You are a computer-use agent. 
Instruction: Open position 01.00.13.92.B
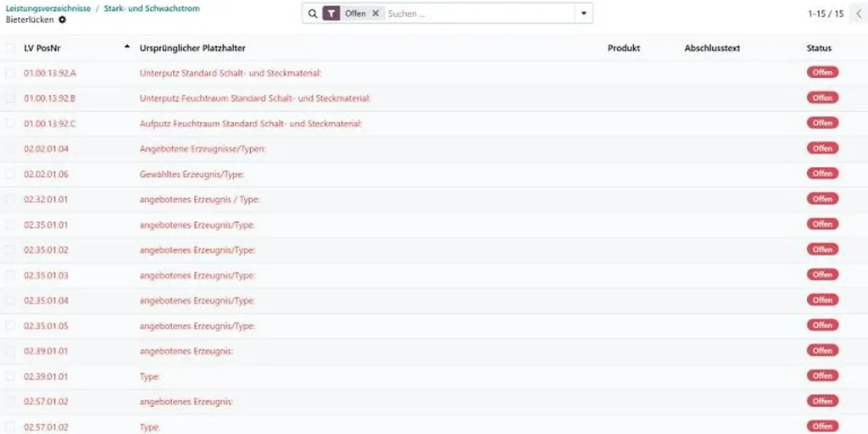point(50,98)
